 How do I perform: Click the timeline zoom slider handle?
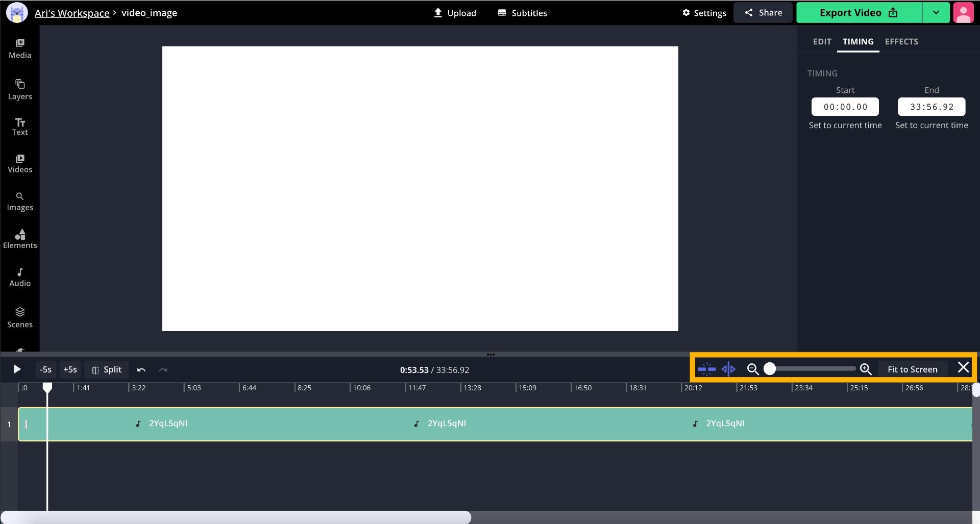(x=770, y=369)
